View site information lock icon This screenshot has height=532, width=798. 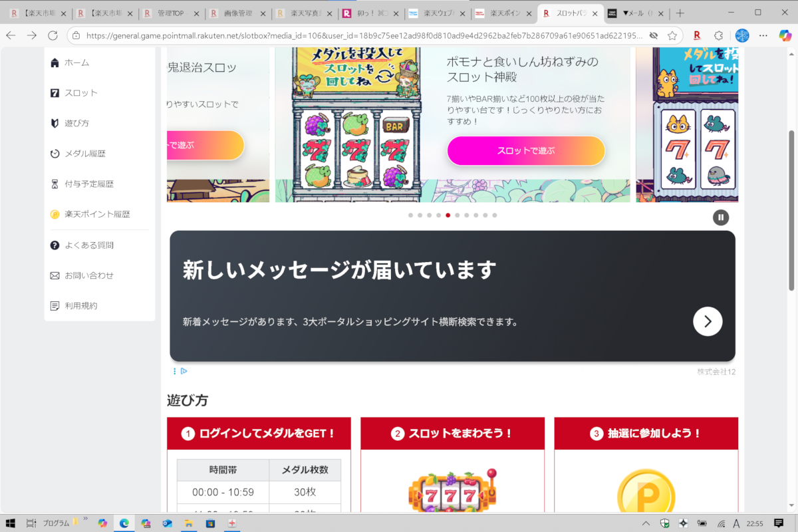pos(76,35)
